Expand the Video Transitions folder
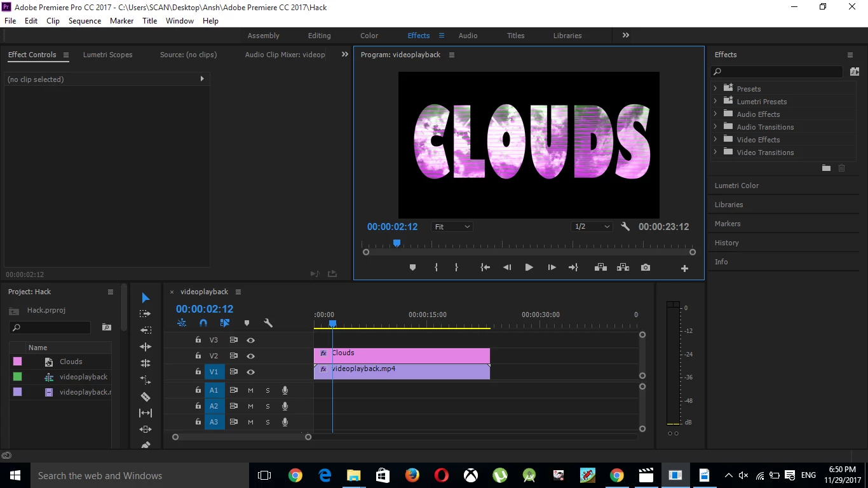 (715, 152)
